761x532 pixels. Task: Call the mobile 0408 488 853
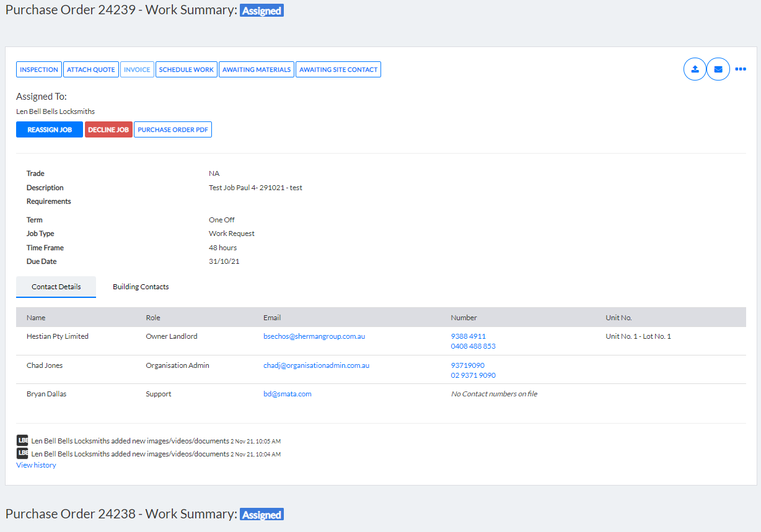[473, 346]
